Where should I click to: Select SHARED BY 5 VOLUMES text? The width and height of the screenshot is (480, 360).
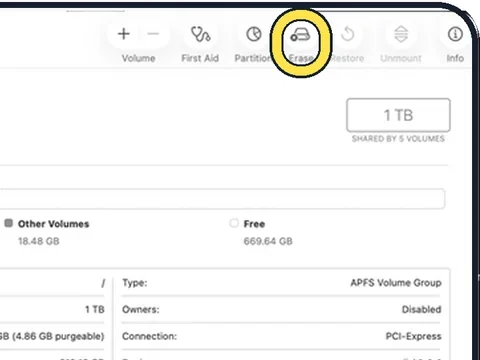click(398, 139)
